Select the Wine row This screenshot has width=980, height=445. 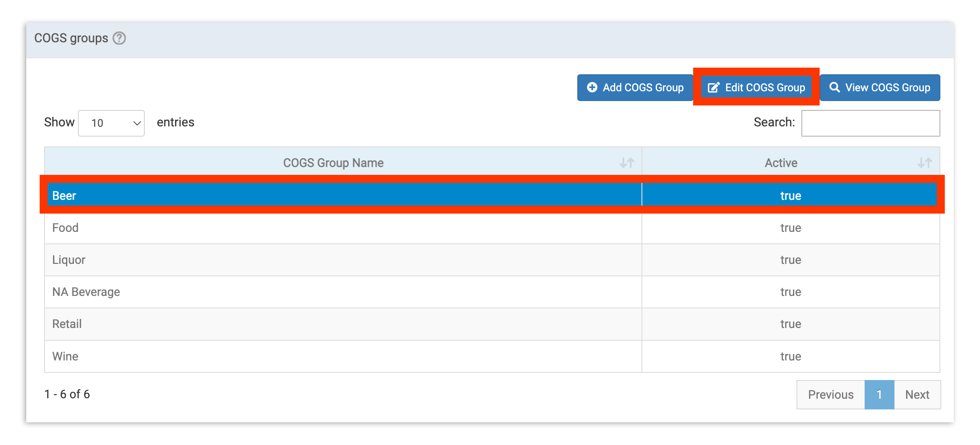pos(65,356)
